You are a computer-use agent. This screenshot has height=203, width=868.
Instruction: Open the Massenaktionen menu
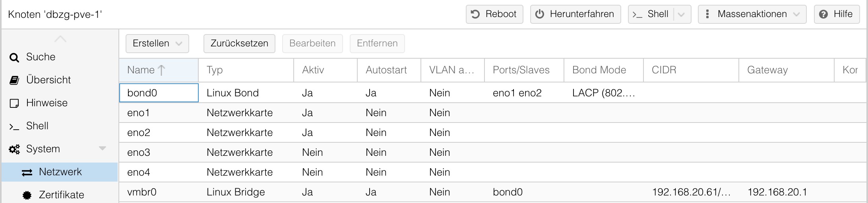tap(752, 14)
